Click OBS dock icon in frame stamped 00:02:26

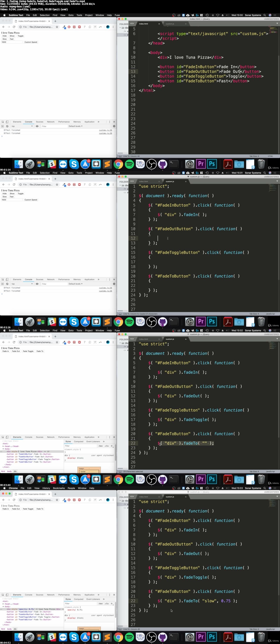pos(151,322)
